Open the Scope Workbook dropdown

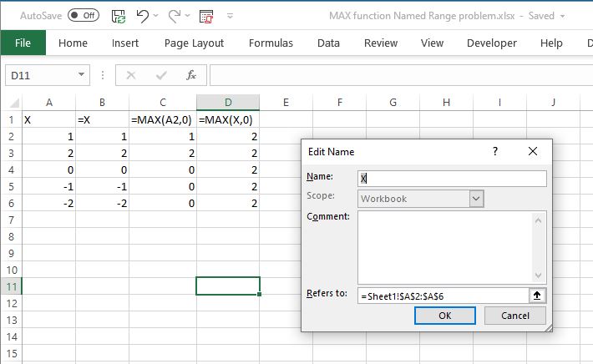click(476, 199)
